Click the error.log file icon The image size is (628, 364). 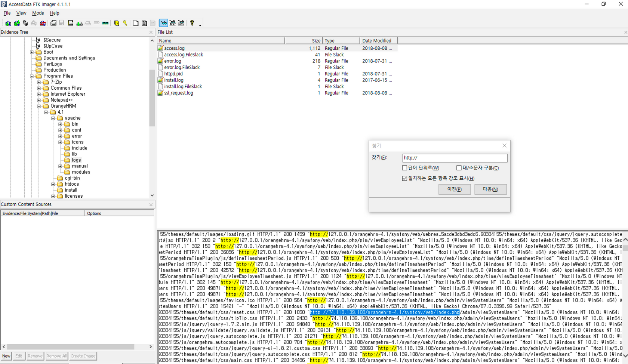tap(160, 61)
